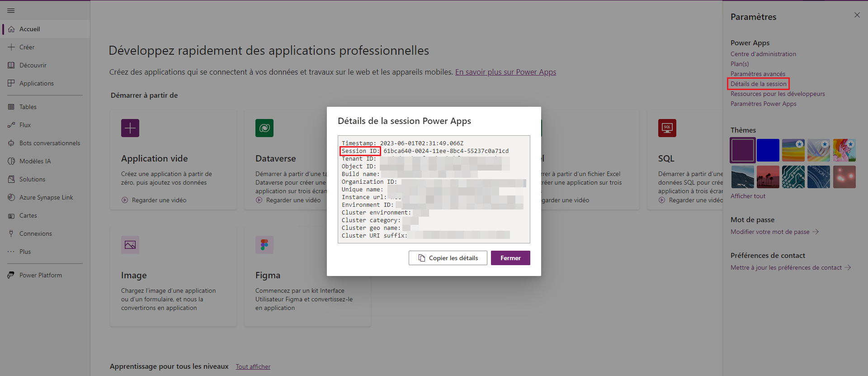Click the Fermer button
The height and width of the screenshot is (376, 868).
(x=510, y=258)
